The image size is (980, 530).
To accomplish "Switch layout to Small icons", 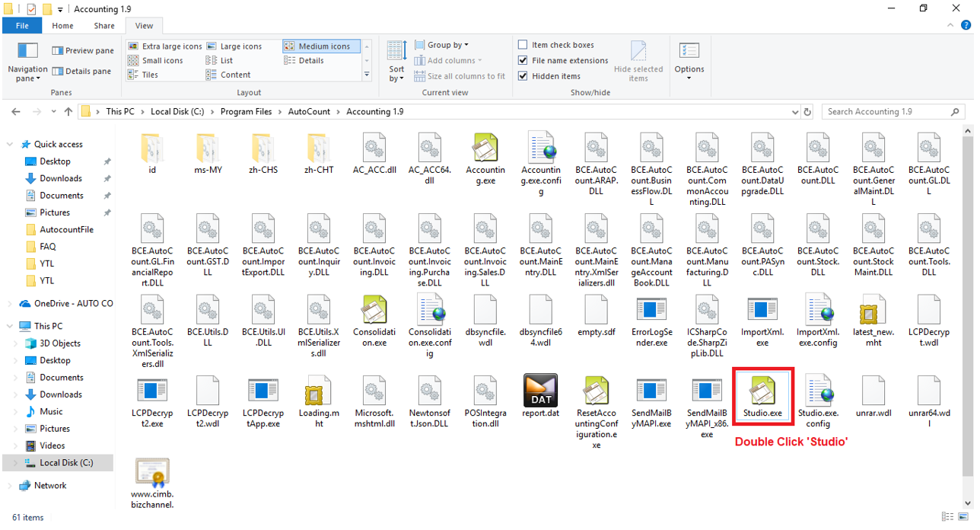I will (156, 61).
